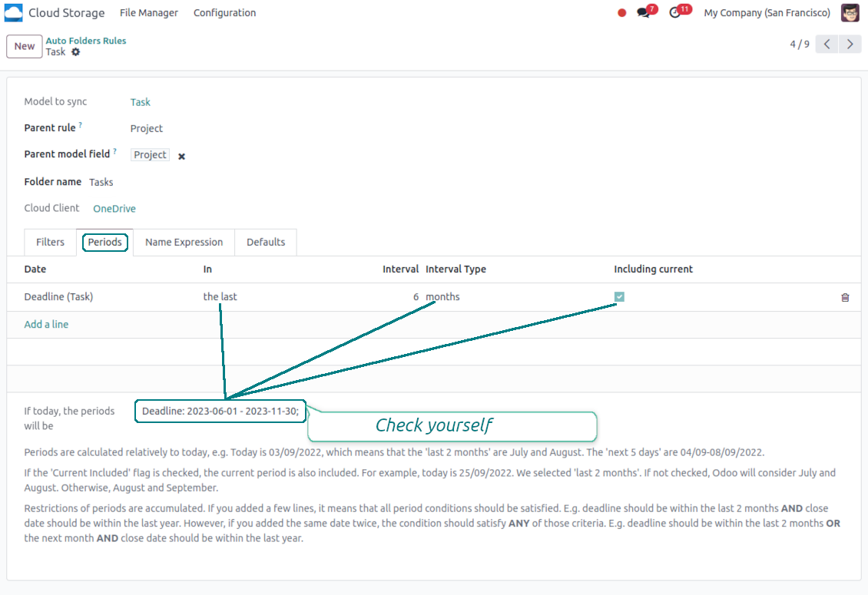Open the chat messages icon
This screenshot has width=868, height=595.
644,13
